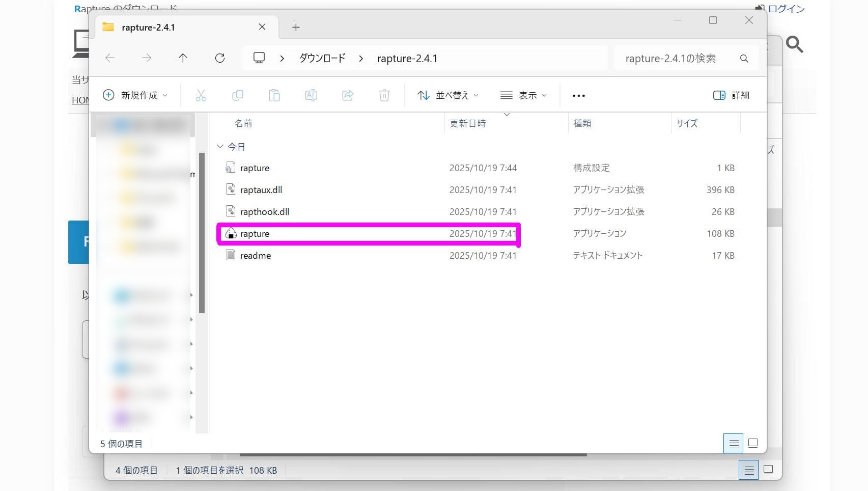The height and width of the screenshot is (491, 868).
Task: Open the 並べ替え sort dropdown
Action: 447,95
